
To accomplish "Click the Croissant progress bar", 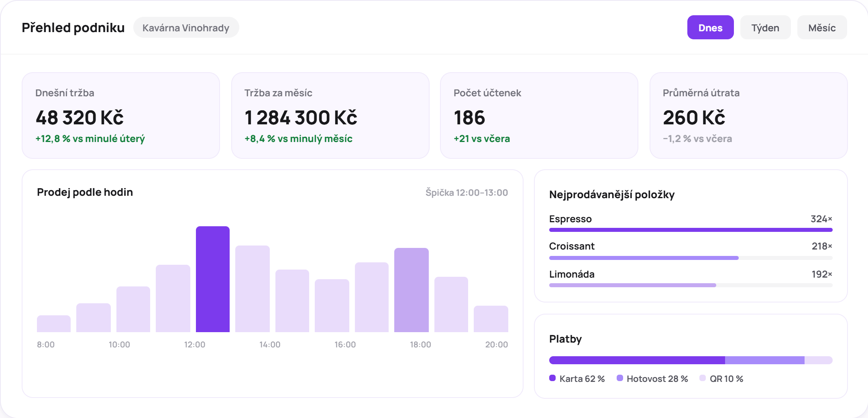I will pos(691,258).
